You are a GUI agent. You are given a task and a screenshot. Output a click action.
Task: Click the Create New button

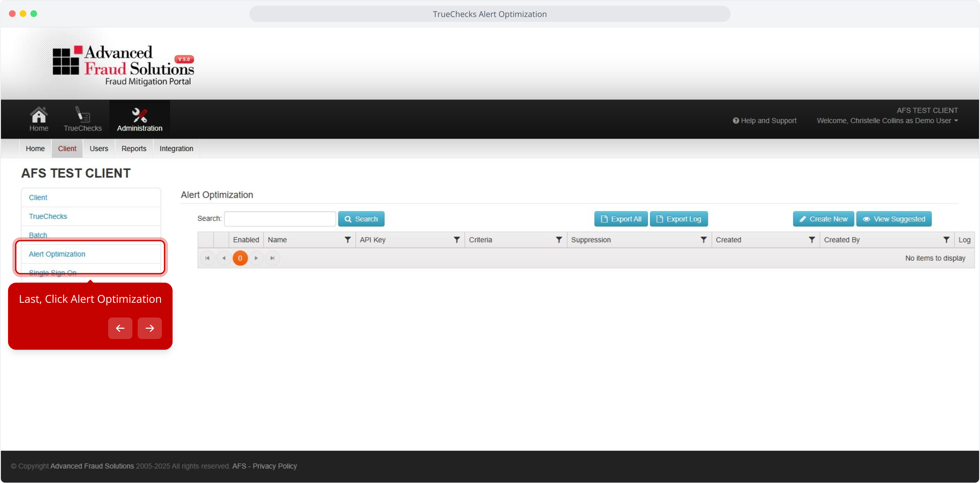pyautogui.click(x=824, y=219)
